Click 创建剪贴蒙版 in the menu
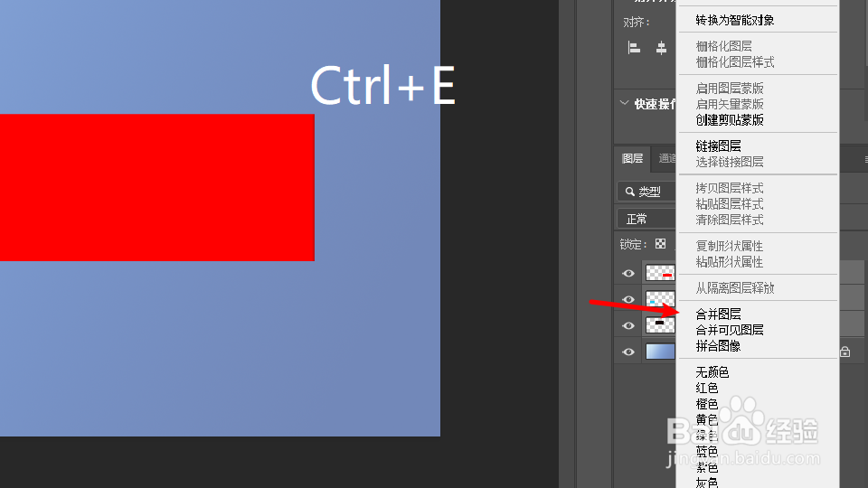The height and width of the screenshot is (488, 868). point(730,120)
